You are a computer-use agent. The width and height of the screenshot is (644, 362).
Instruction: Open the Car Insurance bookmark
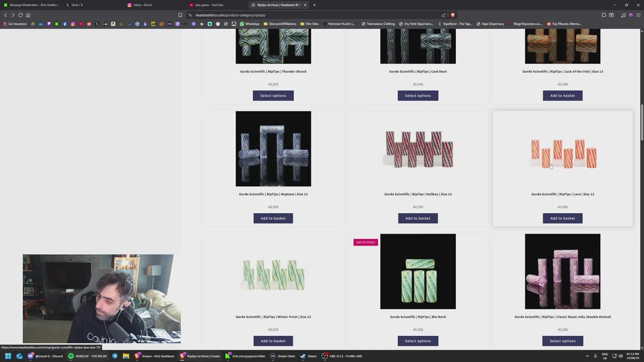(15, 24)
